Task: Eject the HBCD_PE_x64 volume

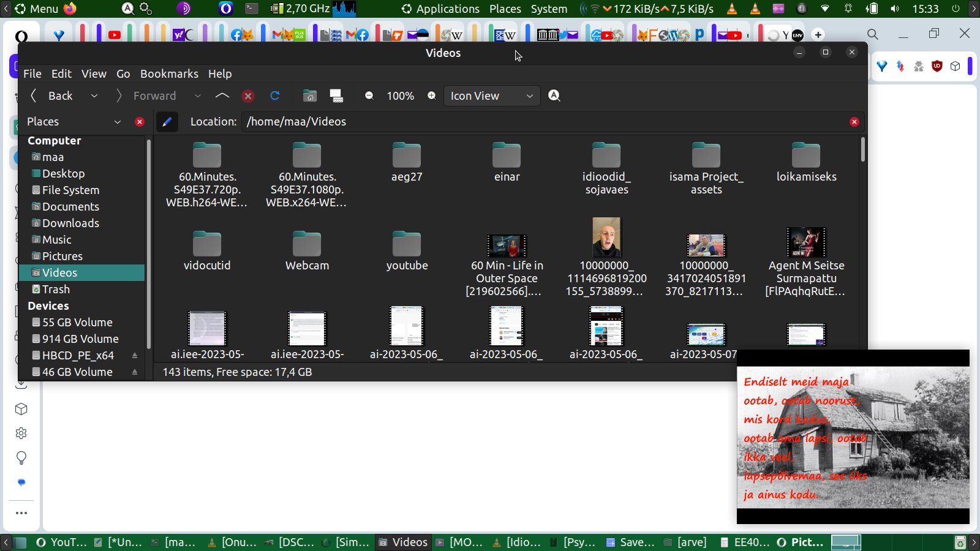Action: [135, 356]
